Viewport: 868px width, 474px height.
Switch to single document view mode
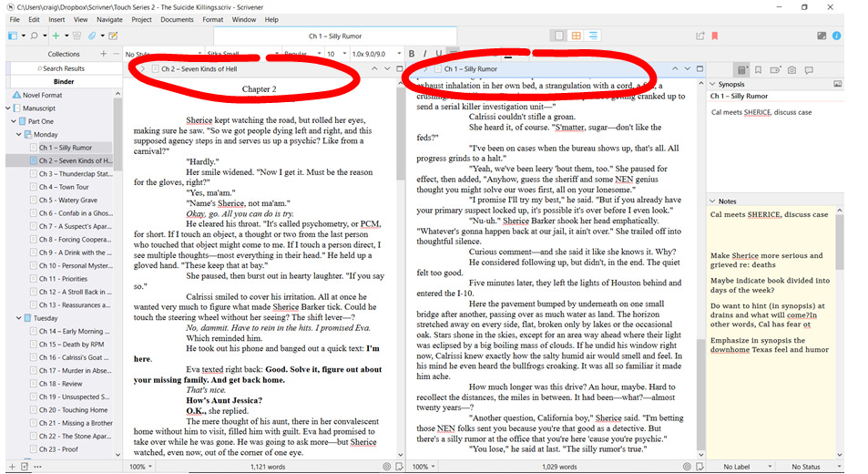pos(559,36)
